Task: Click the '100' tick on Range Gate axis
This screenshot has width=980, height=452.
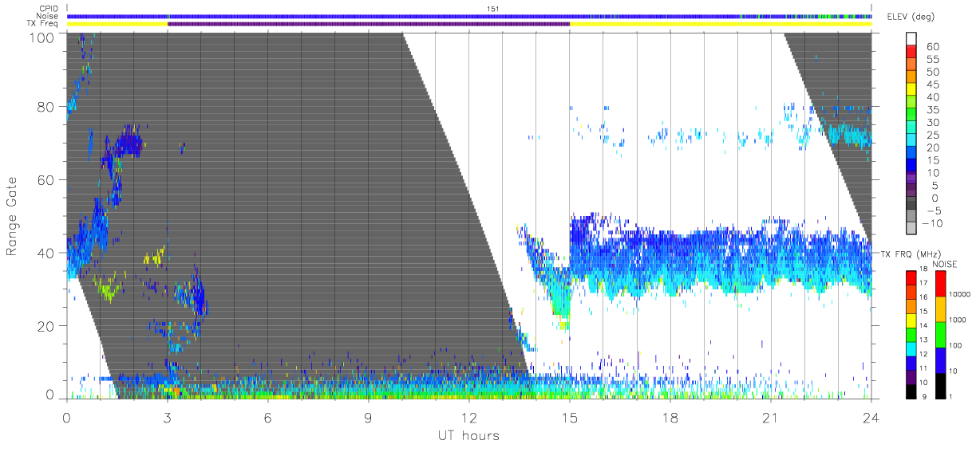Action: [41, 37]
